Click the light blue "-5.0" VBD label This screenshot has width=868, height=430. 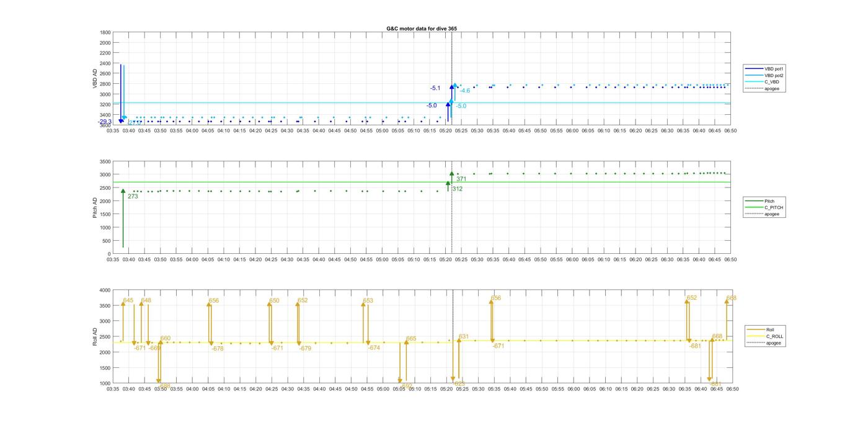tap(461, 107)
